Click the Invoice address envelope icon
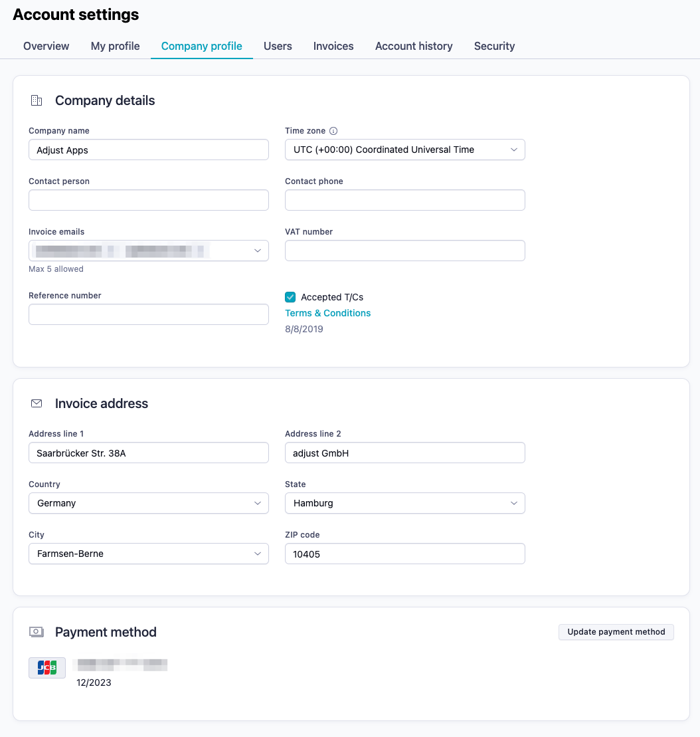This screenshot has width=700, height=737. point(36,403)
